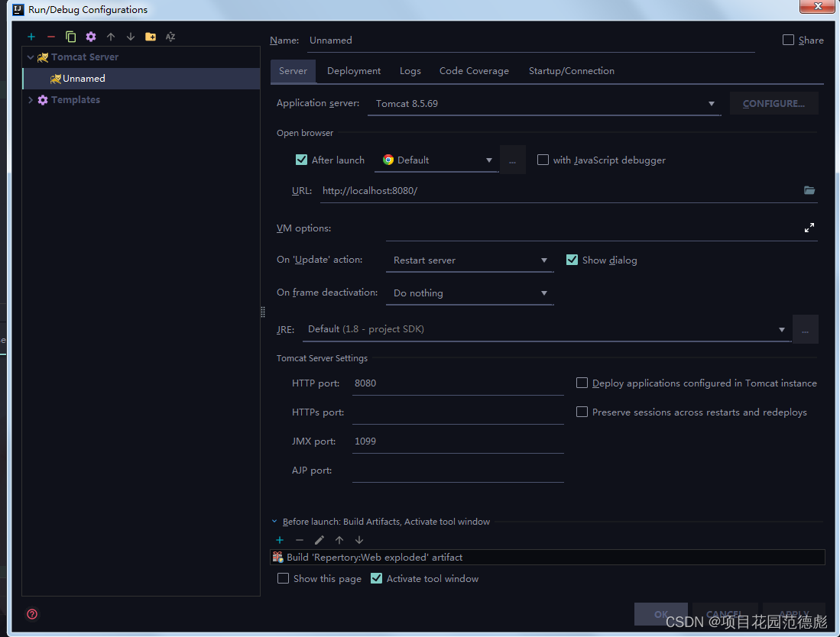Image resolution: width=840 pixels, height=637 pixels.
Task: Click the HTTPs port field
Action: tap(458, 412)
